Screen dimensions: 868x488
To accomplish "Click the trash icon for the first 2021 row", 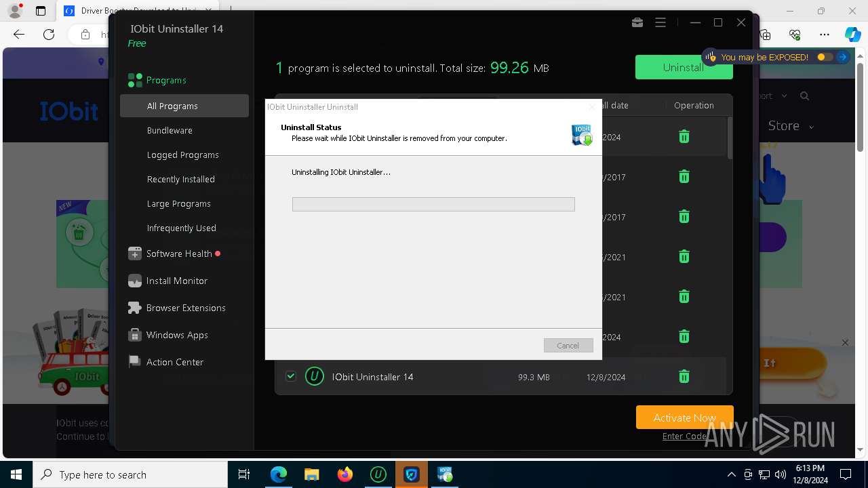I will click(x=684, y=257).
